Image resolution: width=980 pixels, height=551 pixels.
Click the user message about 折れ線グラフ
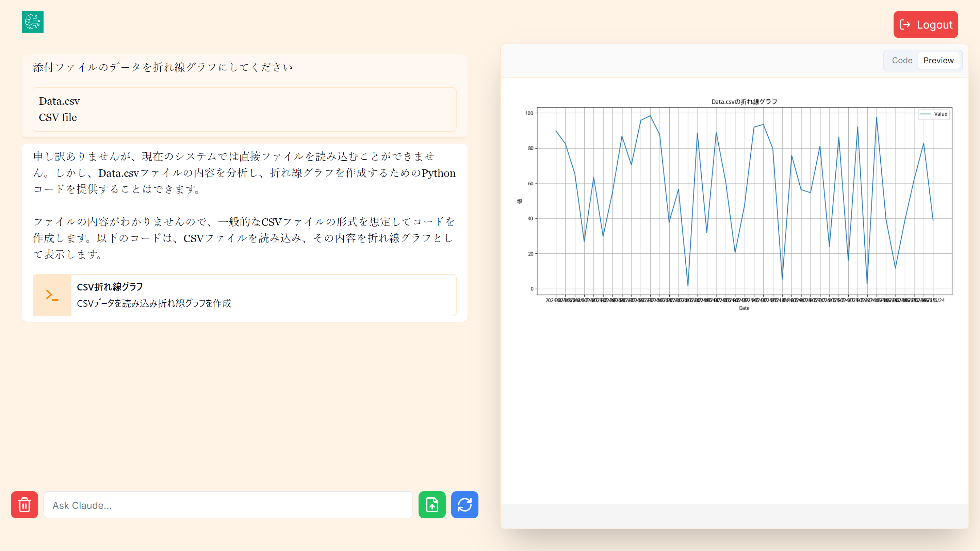click(163, 67)
